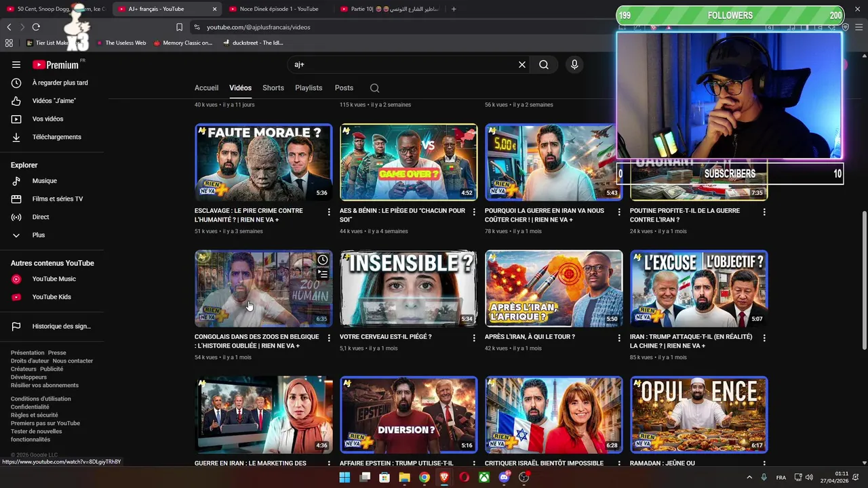Switch to the Noce Dinek épisode 1 browser tab
868x488 pixels.
[279, 9]
